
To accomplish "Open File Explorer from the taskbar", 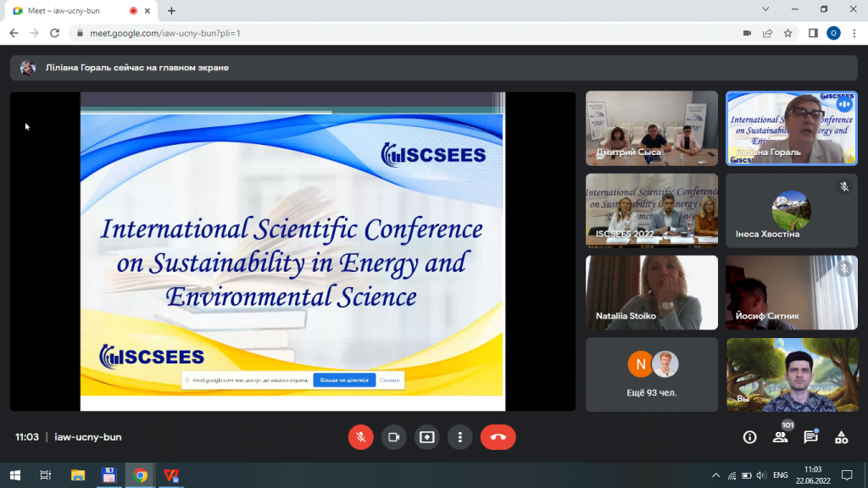I will [x=77, y=475].
